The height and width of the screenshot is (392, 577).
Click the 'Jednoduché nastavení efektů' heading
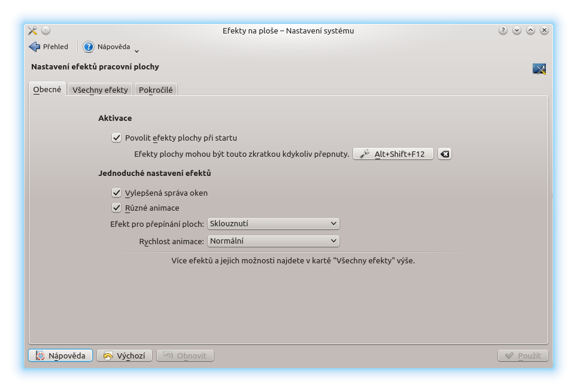[x=154, y=174]
